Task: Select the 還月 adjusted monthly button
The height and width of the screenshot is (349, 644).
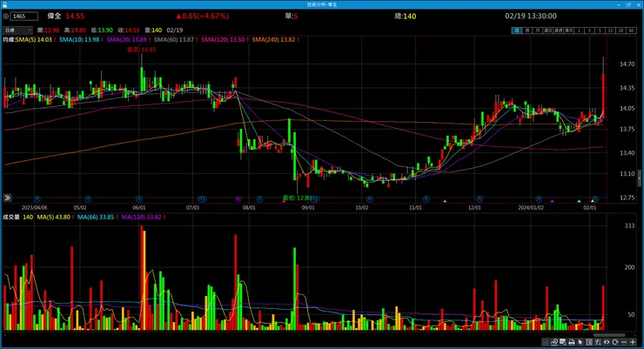Action: point(569,30)
